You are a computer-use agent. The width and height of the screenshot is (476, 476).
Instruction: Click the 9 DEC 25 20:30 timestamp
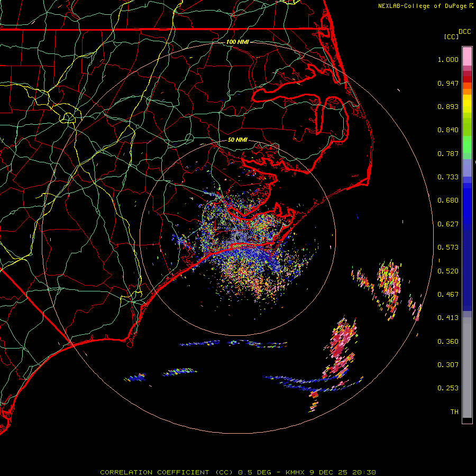tap(342, 472)
